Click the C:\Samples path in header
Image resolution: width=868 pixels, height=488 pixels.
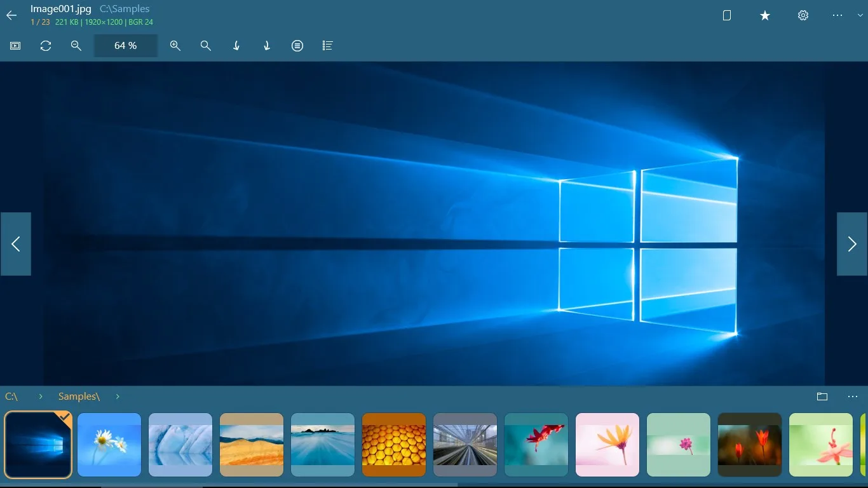125,9
